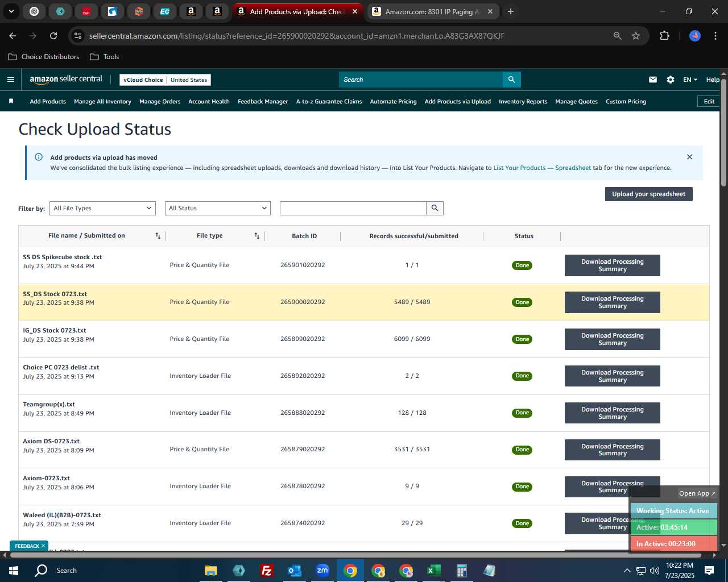Open the EN language dropdown
This screenshot has width=728, height=582.
point(690,80)
